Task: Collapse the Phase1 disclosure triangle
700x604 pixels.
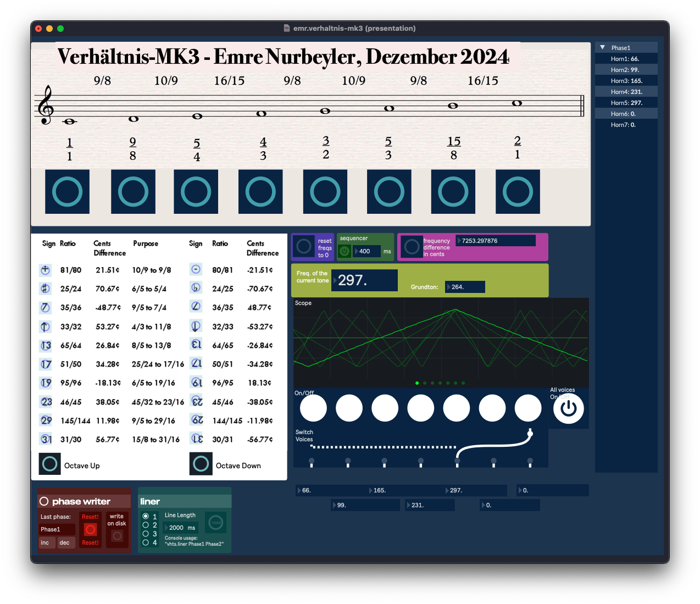Action: coord(603,48)
